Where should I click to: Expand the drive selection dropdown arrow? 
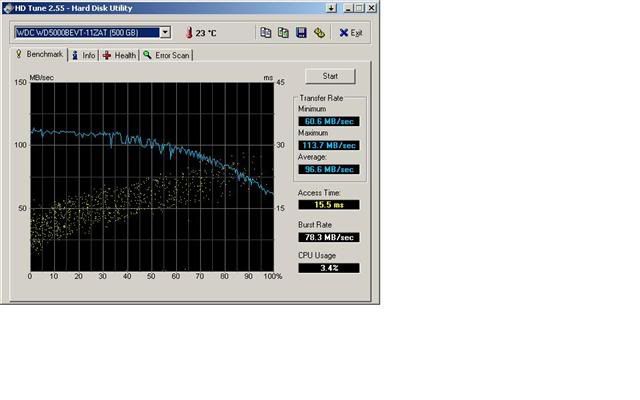164,32
